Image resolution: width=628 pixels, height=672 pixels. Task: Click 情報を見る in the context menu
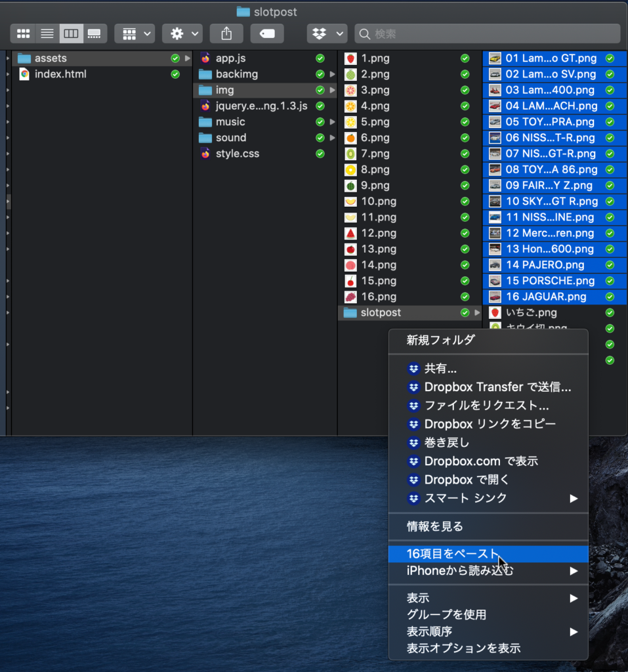tap(434, 526)
